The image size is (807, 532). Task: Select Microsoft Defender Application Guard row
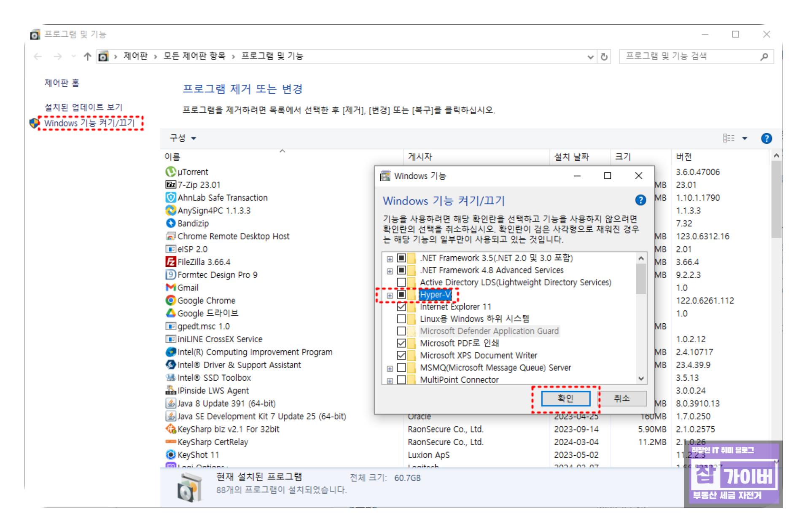(x=489, y=331)
